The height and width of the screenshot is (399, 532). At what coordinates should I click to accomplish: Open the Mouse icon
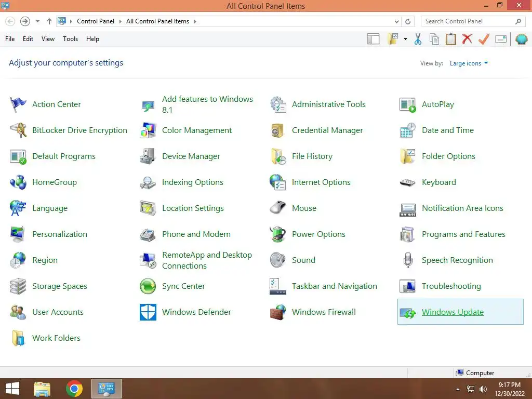pos(278,208)
